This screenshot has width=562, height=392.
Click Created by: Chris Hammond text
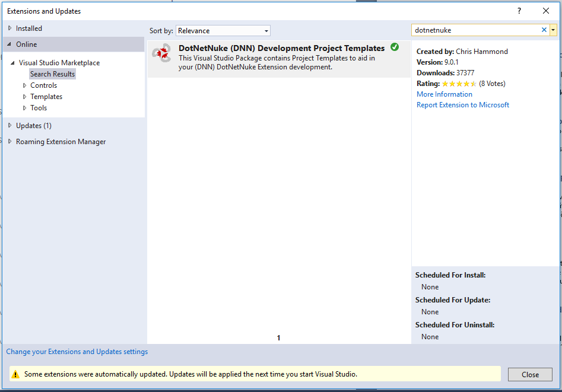coord(462,52)
